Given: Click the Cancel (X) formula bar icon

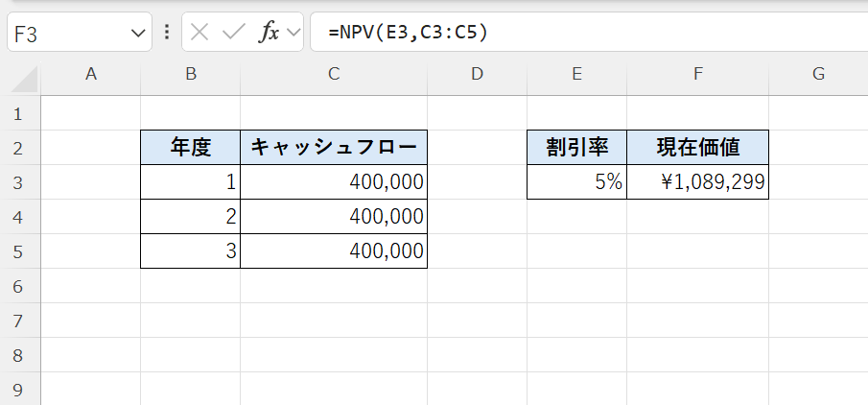Looking at the screenshot, I should (x=199, y=33).
